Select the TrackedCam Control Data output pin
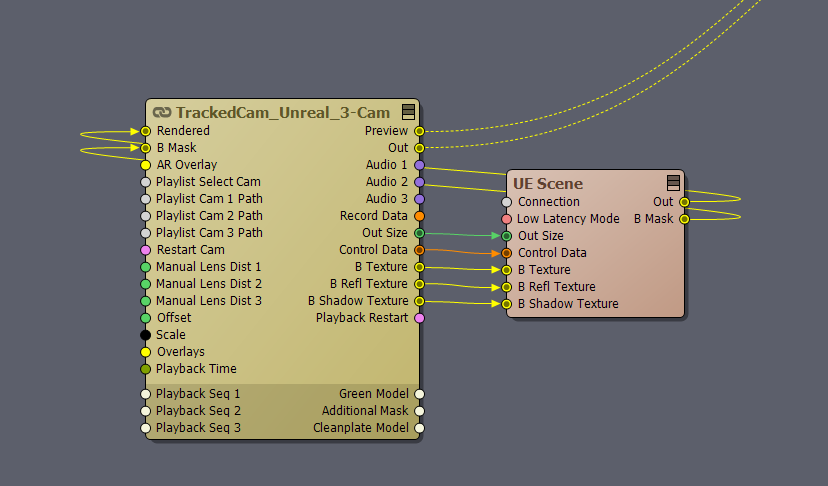The width and height of the screenshot is (828, 486). click(419, 250)
